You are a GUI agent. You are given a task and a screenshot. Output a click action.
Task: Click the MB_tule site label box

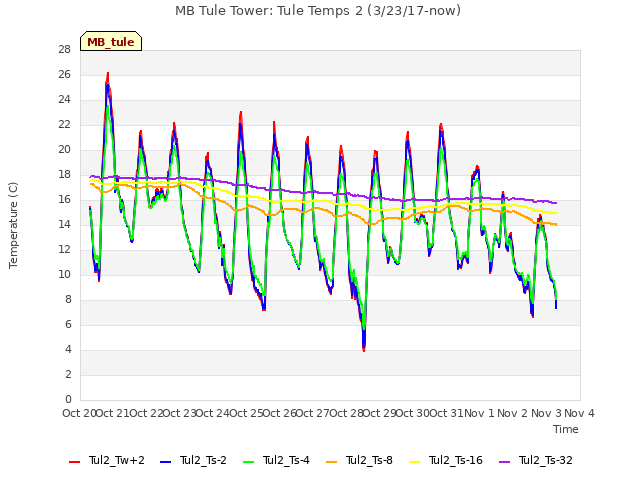point(111,41)
